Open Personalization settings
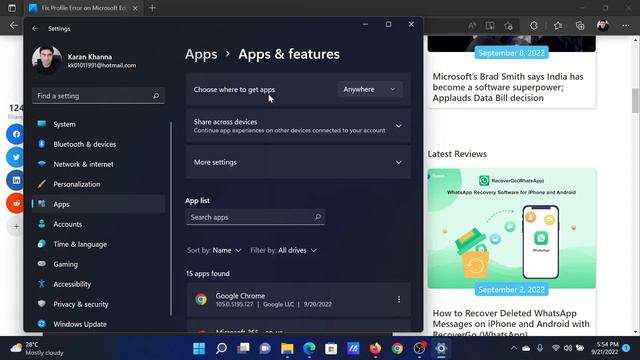Viewport: 640px width, 360px height. (x=98, y=184)
